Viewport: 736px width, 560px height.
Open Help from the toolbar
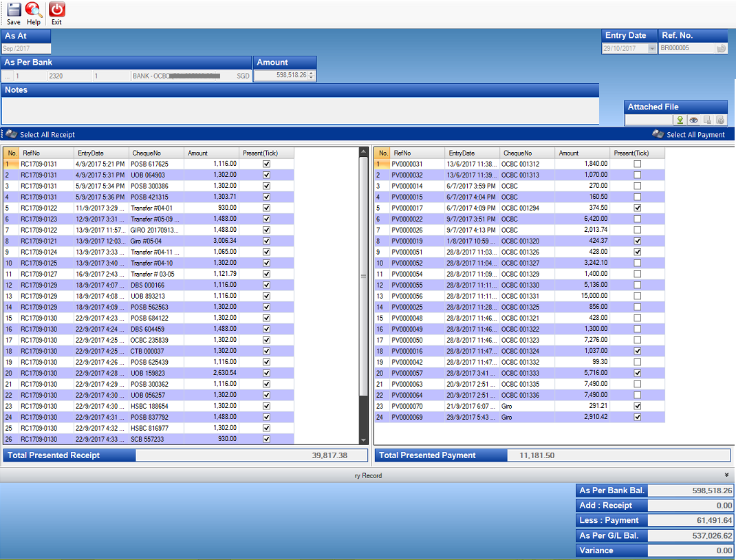point(34,10)
